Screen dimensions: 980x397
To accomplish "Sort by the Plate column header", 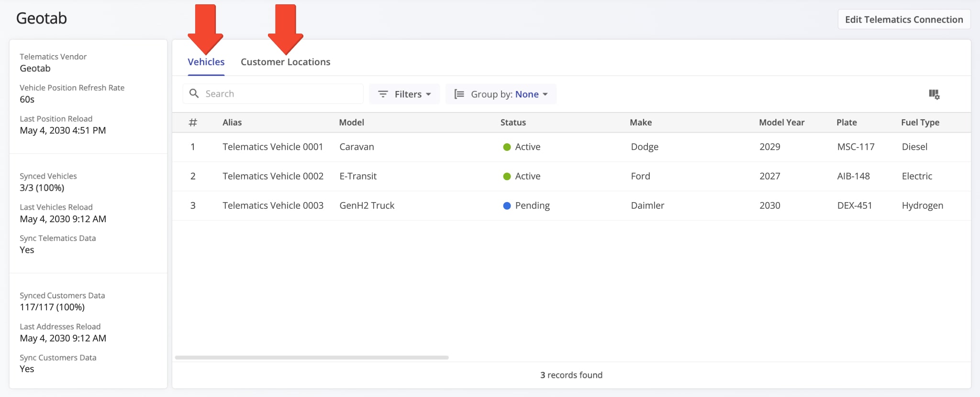I will click(x=846, y=123).
